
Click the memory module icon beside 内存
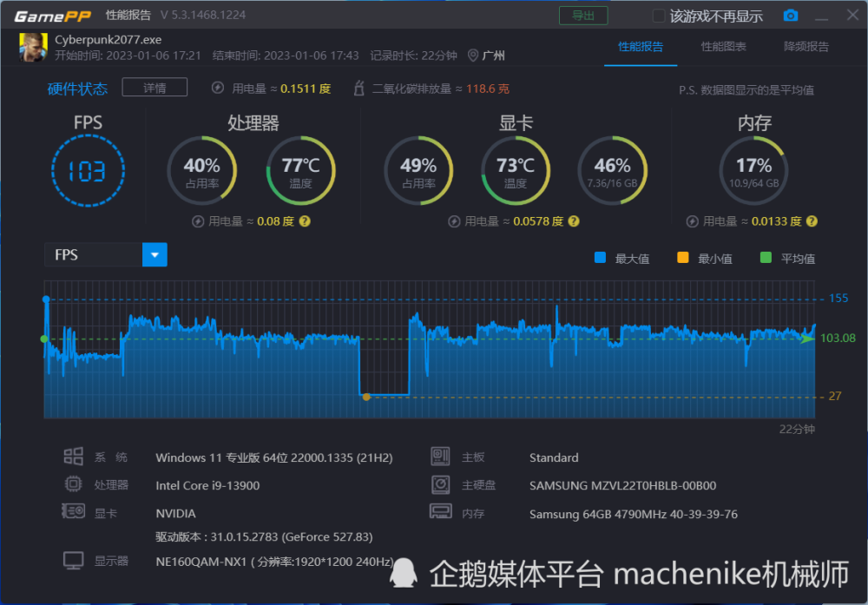tap(441, 511)
